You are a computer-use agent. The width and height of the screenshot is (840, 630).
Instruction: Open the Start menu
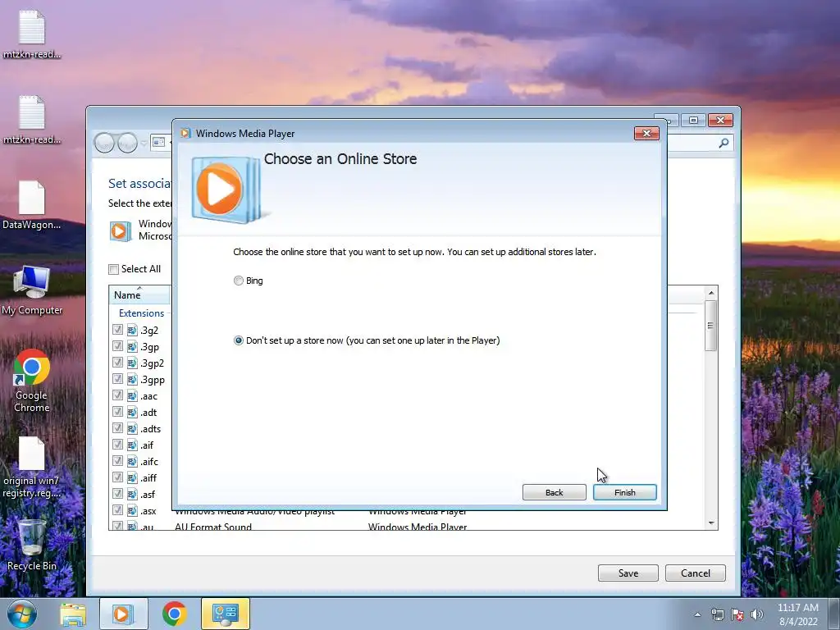tap(22, 614)
